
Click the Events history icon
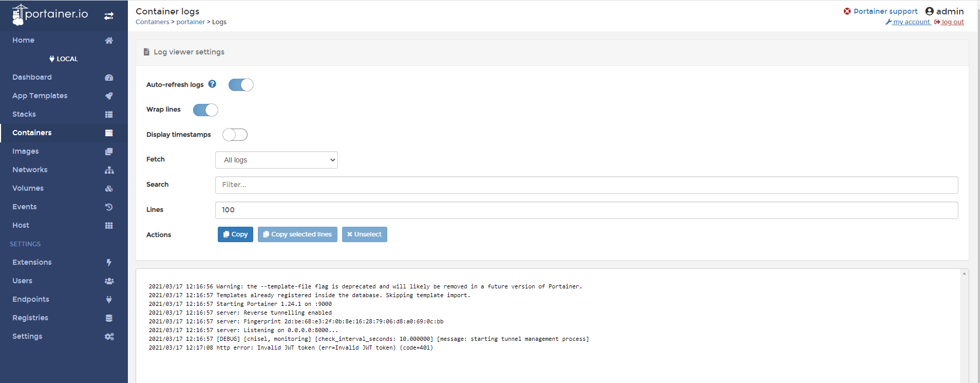coord(109,207)
